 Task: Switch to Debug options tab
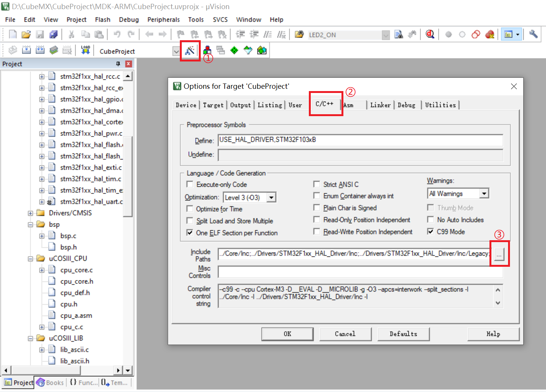point(406,105)
